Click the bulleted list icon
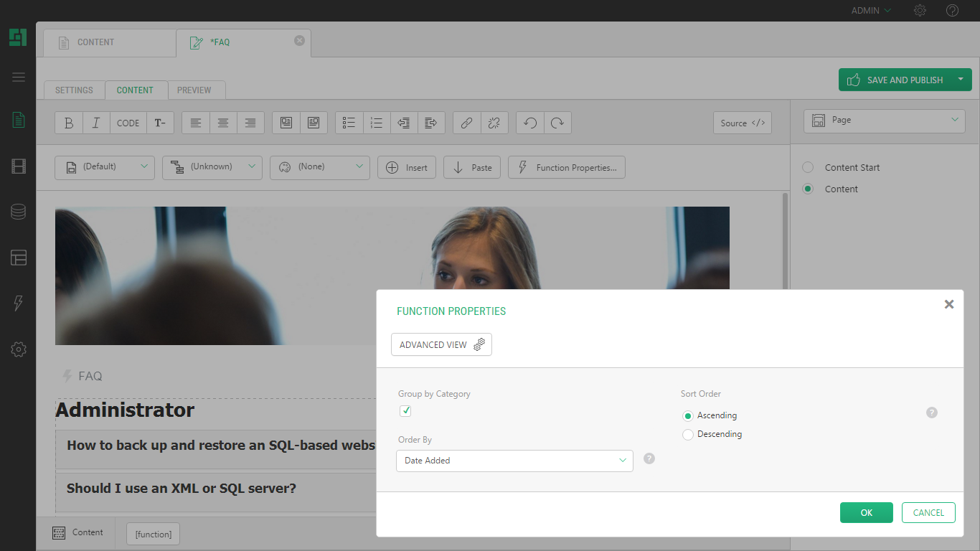 (x=349, y=123)
